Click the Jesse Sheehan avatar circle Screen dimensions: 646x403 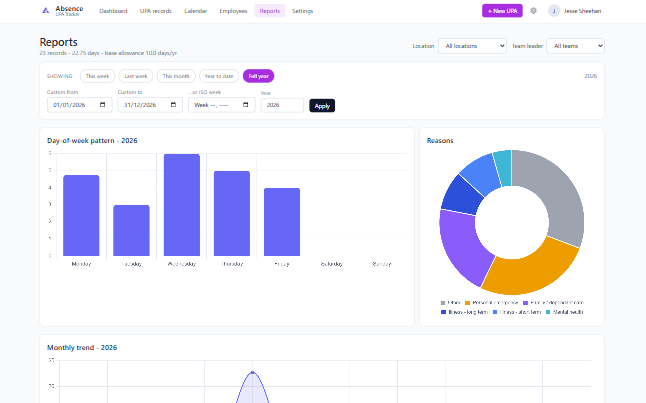coord(554,11)
